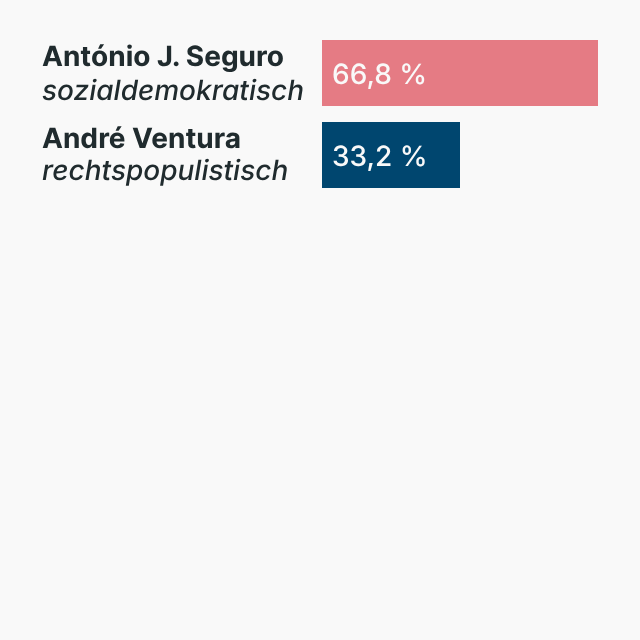640x640 pixels.
Task: Click the word António
Action: [x=86, y=57]
